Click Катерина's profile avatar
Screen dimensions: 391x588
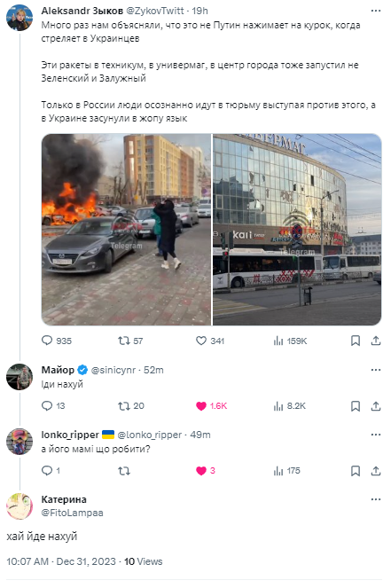pyautogui.click(x=20, y=506)
